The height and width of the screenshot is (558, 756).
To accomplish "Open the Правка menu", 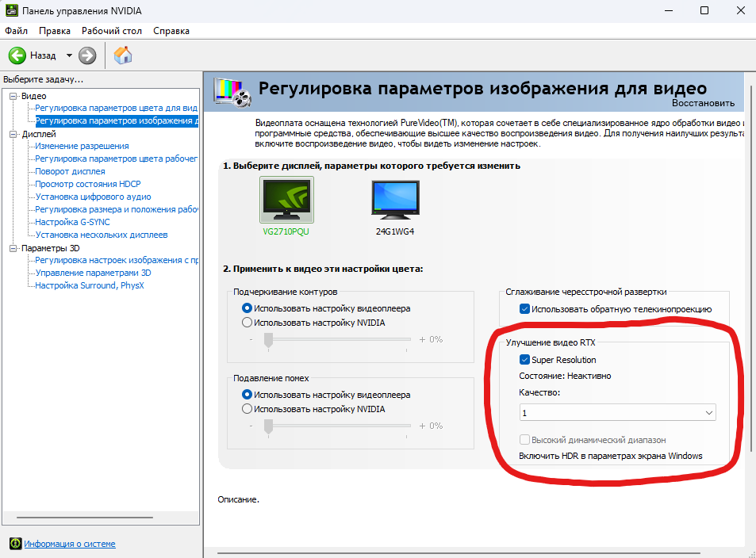I will click(55, 31).
